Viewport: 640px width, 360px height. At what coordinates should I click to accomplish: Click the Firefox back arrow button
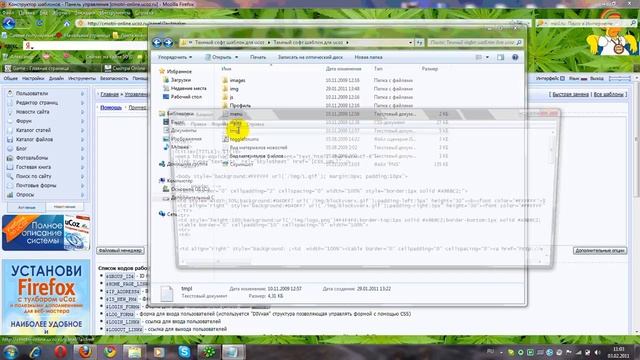point(9,23)
